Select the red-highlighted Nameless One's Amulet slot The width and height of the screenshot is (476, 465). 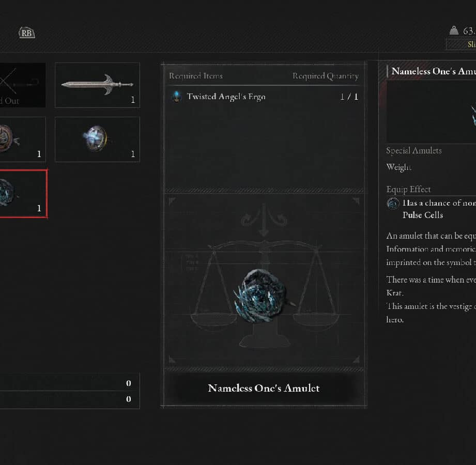pos(23,194)
